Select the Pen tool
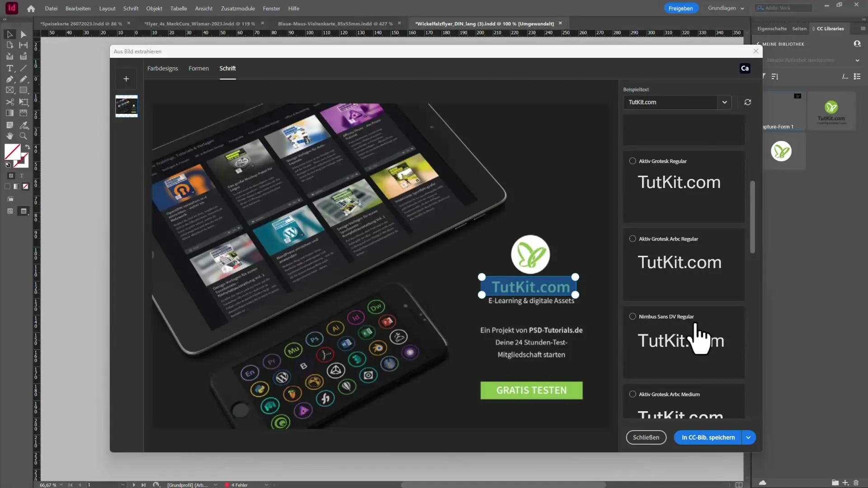The image size is (868, 488). click(9, 79)
